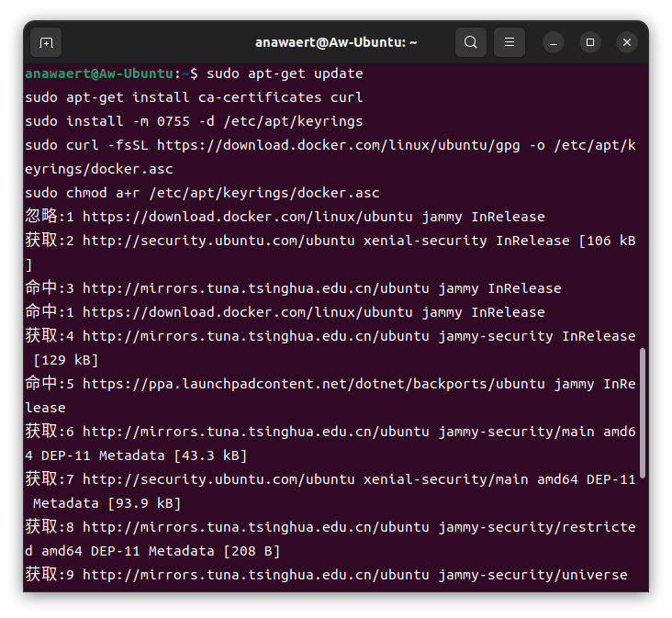Click the anawaert@Aw-Ubuntu window title
Screen dimensions: 672x618
click(336, 42)
